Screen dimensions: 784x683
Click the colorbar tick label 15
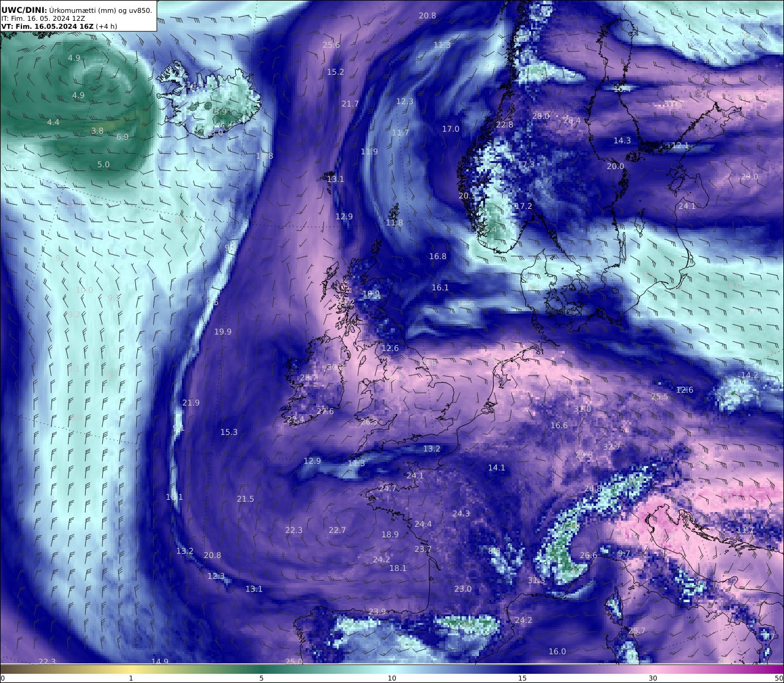click(522, 678)
